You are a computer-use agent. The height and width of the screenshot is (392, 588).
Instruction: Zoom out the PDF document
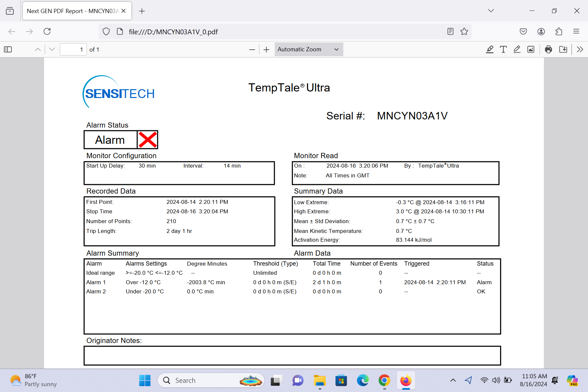(252, 50)
